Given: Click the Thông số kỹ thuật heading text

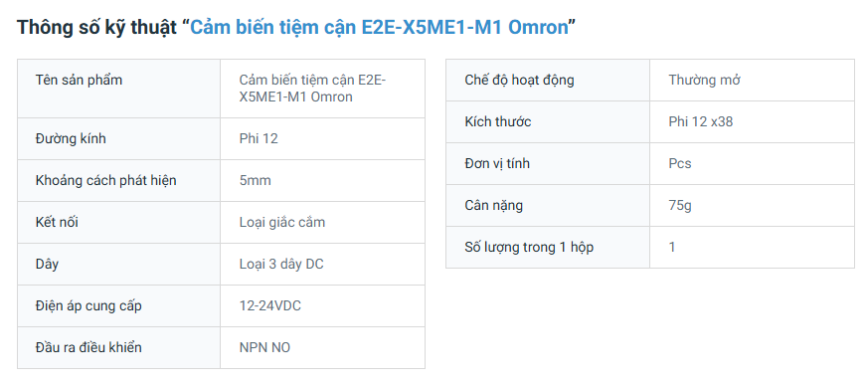Looking at the screenshot, I should click(96, 27).
